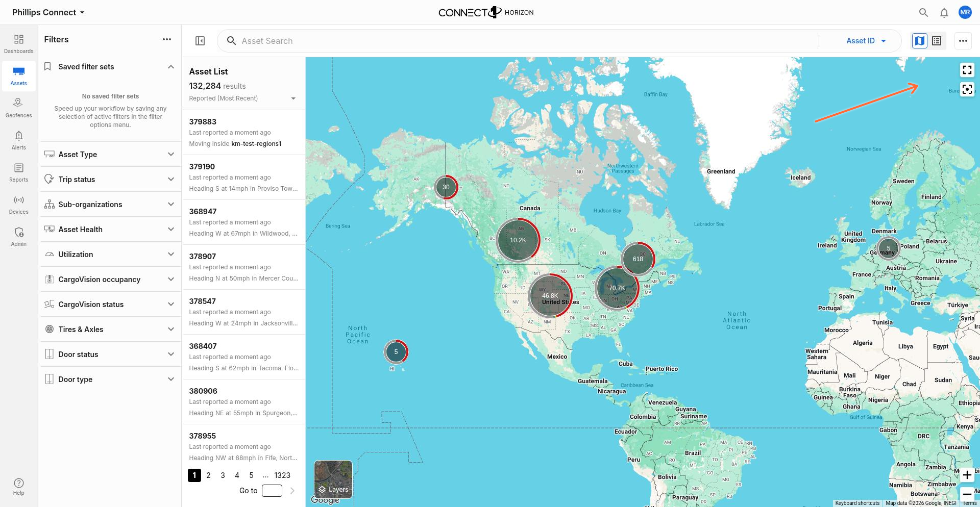This screenshot has height=507, width=980.
Task: Switch to map view
Action: pyautogui.click(x=920, y=41)
